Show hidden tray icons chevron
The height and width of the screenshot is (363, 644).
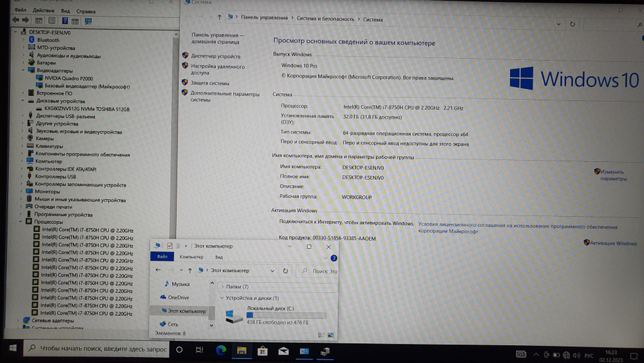tap(536, 355)
